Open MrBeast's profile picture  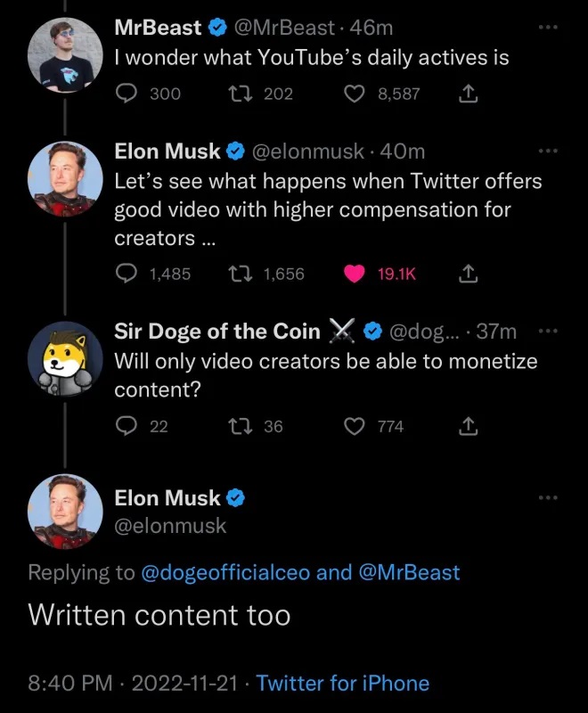[63, 53]
